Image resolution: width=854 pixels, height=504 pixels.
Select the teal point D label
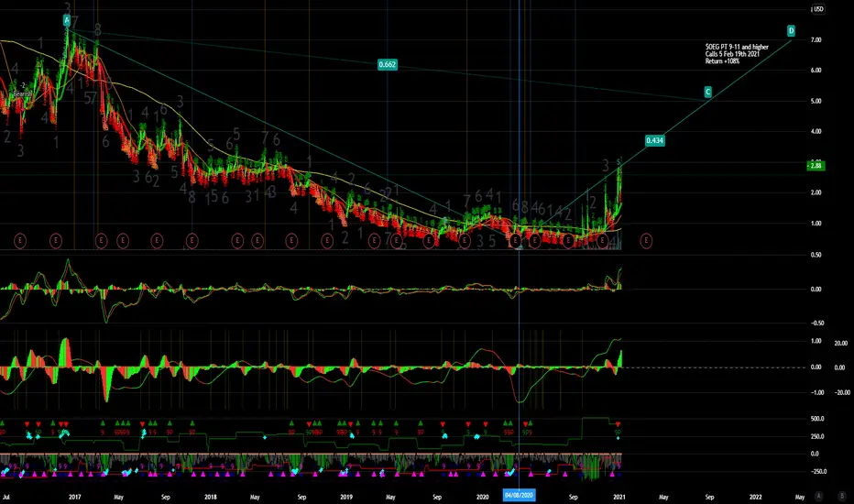(792, 30)
